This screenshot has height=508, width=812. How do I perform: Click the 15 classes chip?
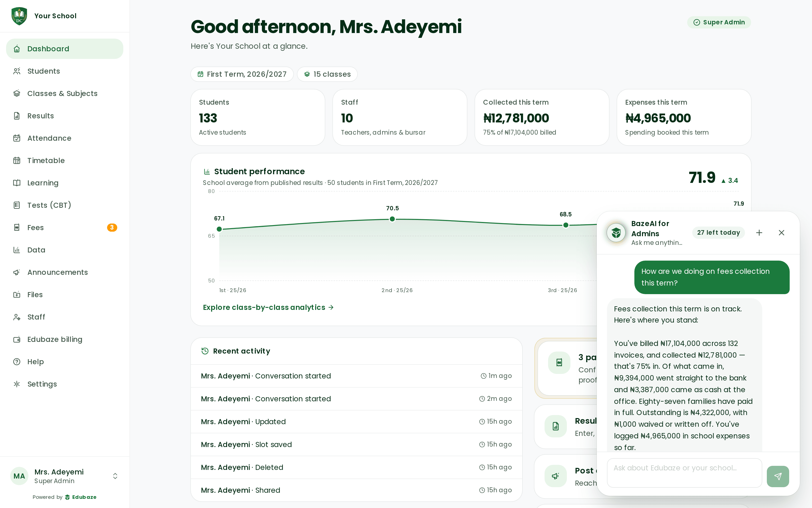pyautogui.click(x=327, y=74)
